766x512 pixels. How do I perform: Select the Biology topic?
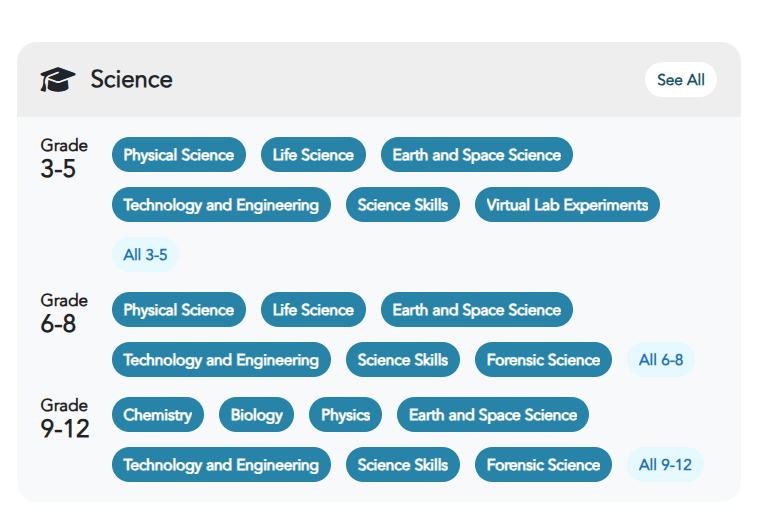[x=257, y=415]
